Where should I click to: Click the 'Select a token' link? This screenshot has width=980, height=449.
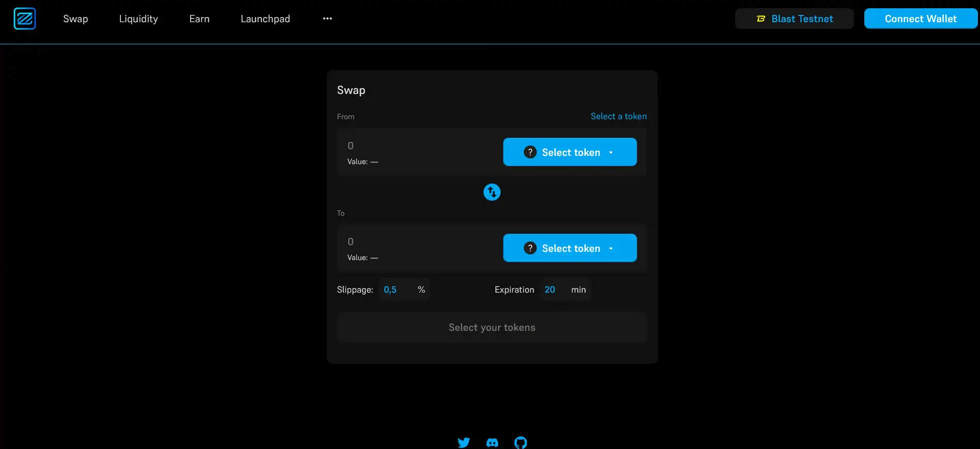point(618,116)
